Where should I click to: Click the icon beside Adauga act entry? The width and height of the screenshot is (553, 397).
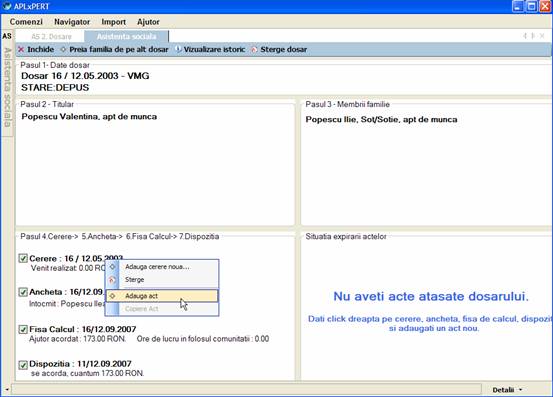click(113, 296)
